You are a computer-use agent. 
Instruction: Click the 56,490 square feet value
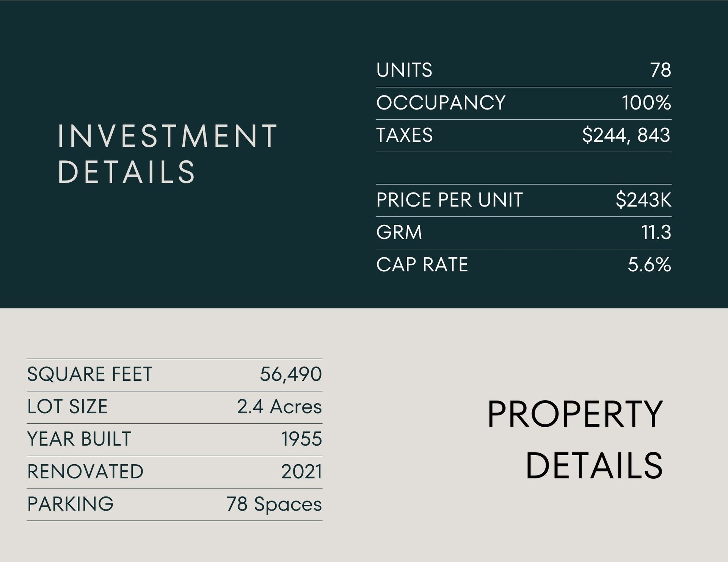[291, 374]
